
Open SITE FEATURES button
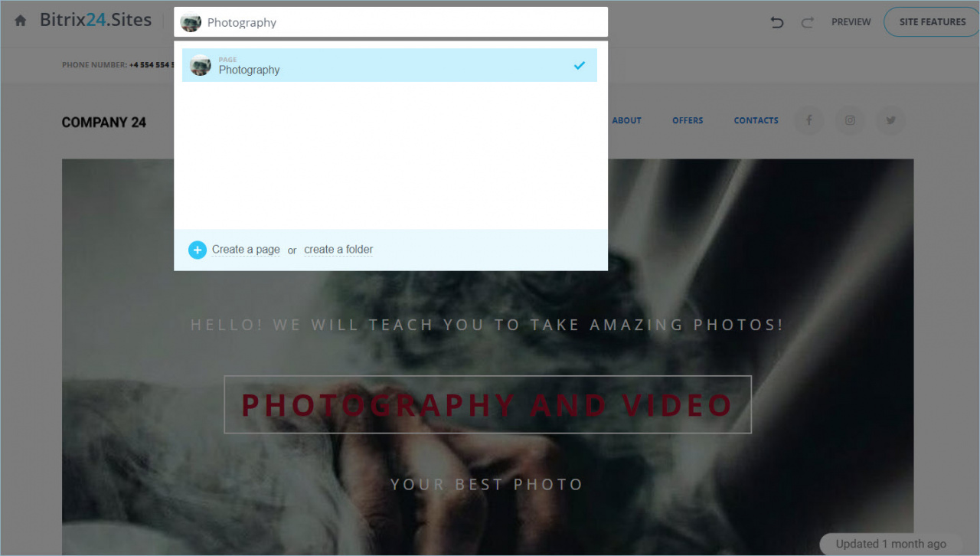pyautogui.click(x=932, y=22)
